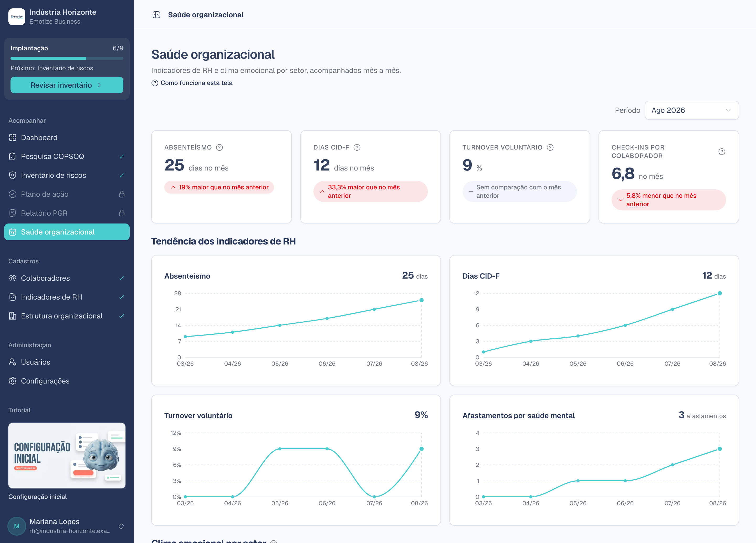Navigate to Usuários
Image resolution: width=756 pixels, height=543 pixels.
click(x=67, y=362)
